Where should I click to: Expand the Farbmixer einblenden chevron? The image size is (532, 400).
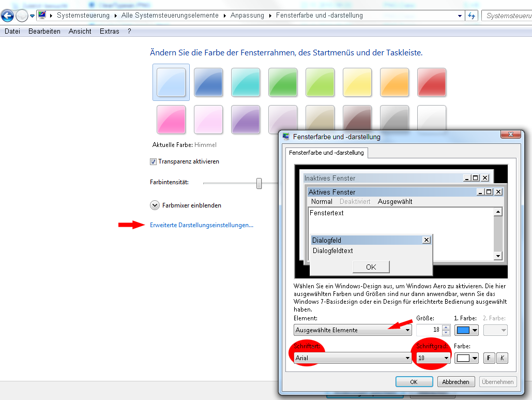point(155,205)
